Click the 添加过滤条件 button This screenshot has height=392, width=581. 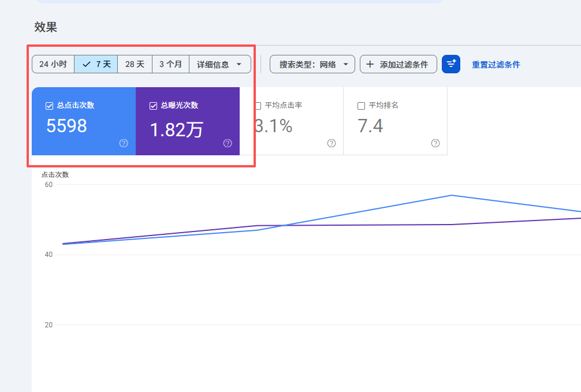pos(398,64)
